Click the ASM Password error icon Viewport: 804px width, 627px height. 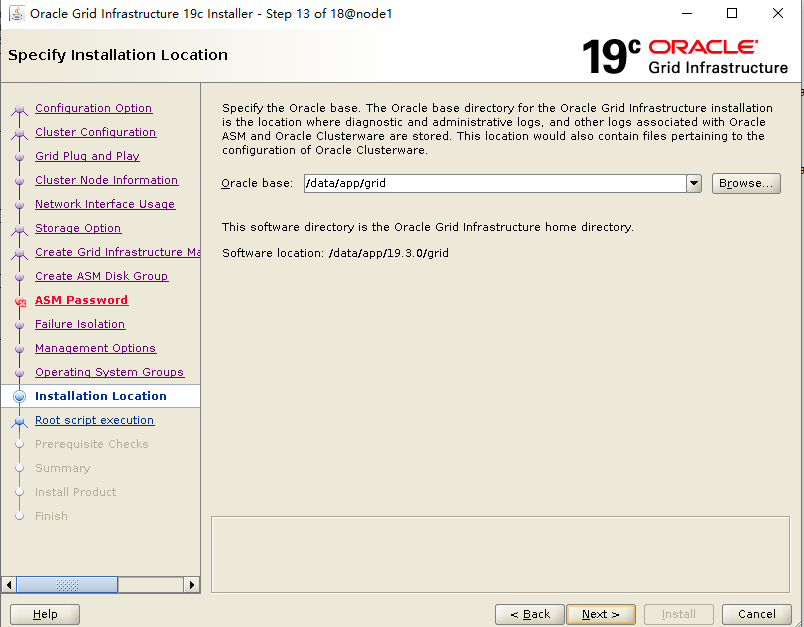[20, 302]
